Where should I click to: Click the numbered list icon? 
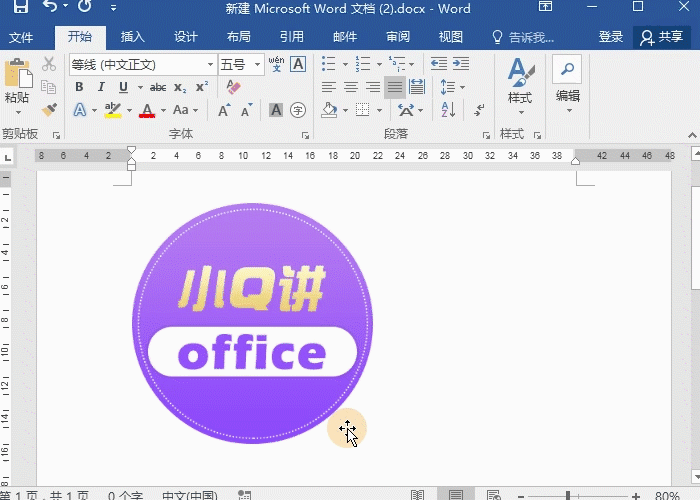[362, 64]
